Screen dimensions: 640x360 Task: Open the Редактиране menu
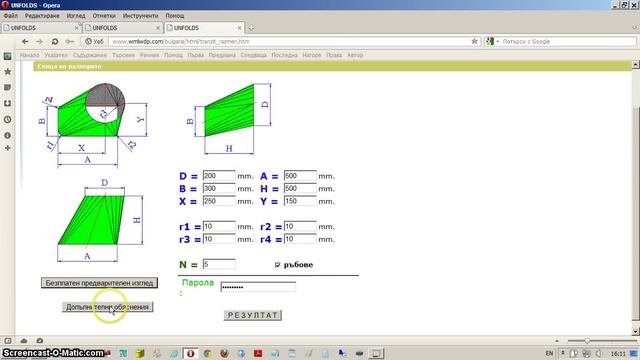point(42,16)
